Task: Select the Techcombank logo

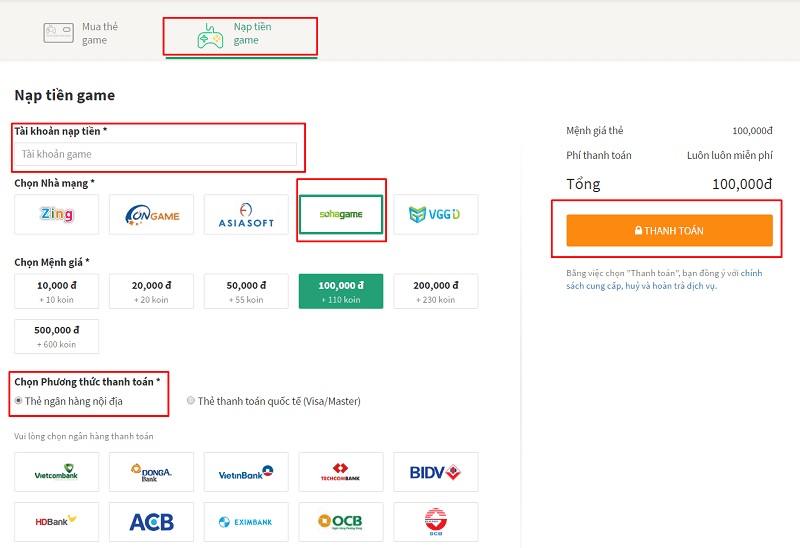Action: [x=341, y=472]
